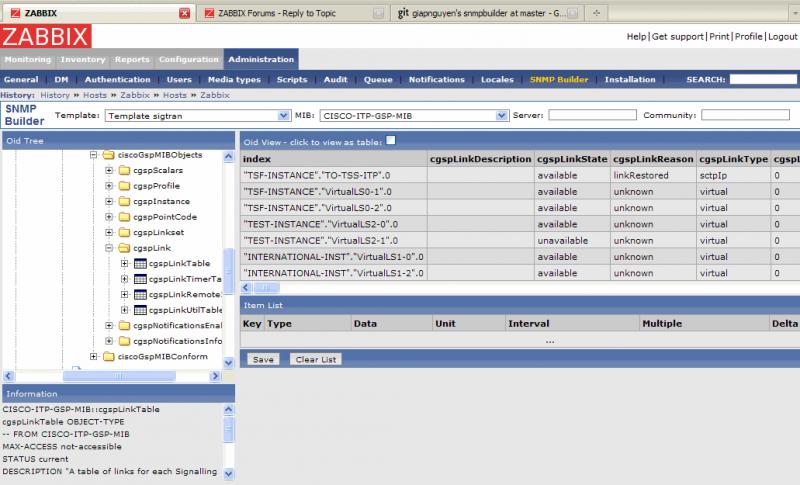The width and height of the screenshot is (800, 485).
Task: Click the ciscoGspMIBObjects folder icon
Action: click(109, 155)
